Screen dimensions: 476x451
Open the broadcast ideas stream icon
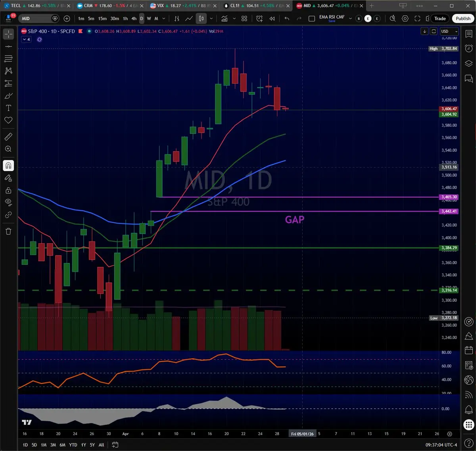pos(468,395)
